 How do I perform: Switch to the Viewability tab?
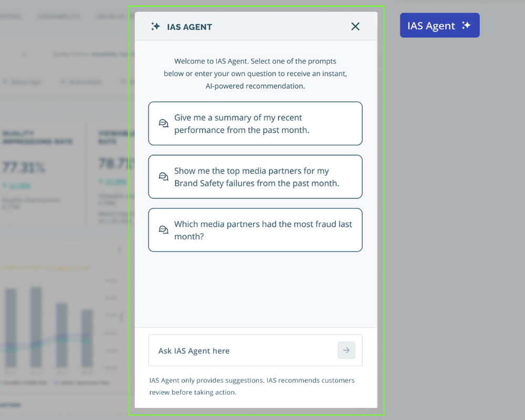(59, 16)
